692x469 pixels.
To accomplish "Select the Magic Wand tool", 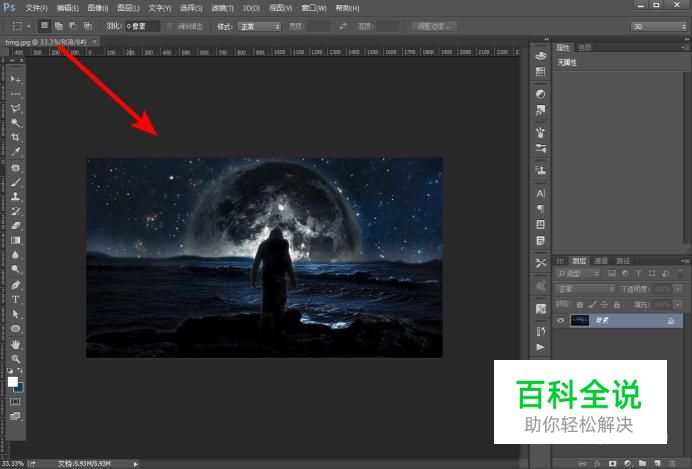I will (15, 122).
